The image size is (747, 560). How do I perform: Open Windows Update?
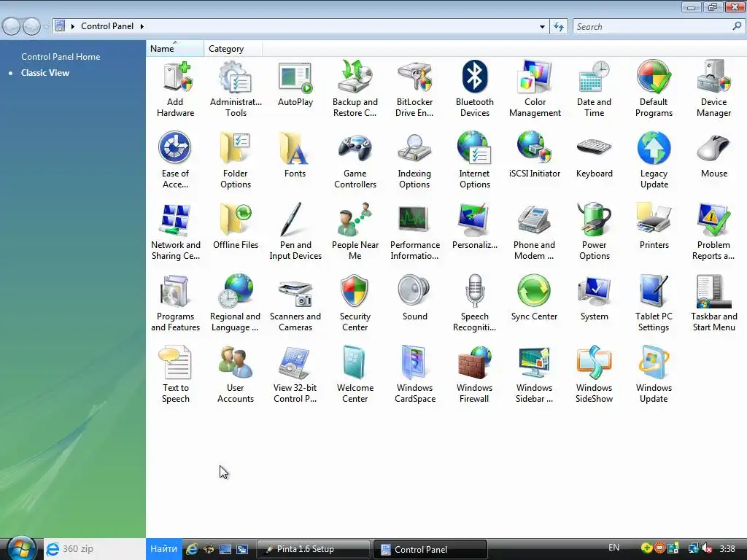tap(654, 374)
